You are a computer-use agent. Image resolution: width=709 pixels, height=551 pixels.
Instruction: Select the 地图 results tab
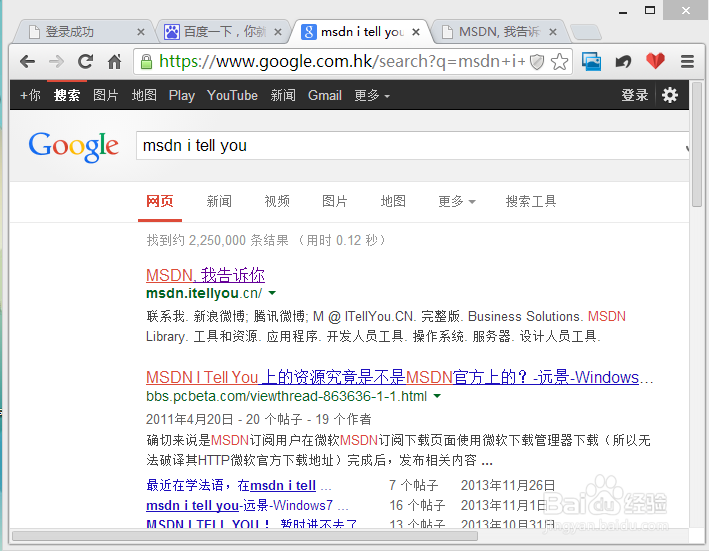pos(393,201)
